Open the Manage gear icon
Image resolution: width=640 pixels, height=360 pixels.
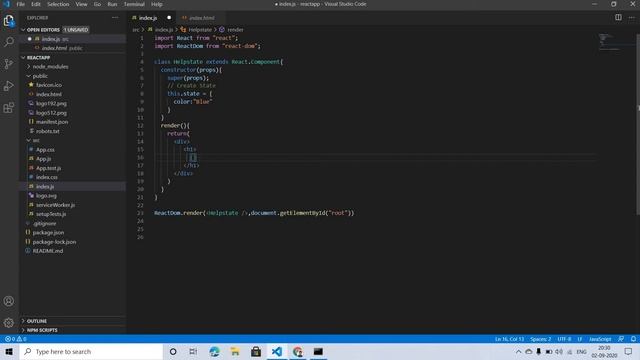tap(9, 323)
